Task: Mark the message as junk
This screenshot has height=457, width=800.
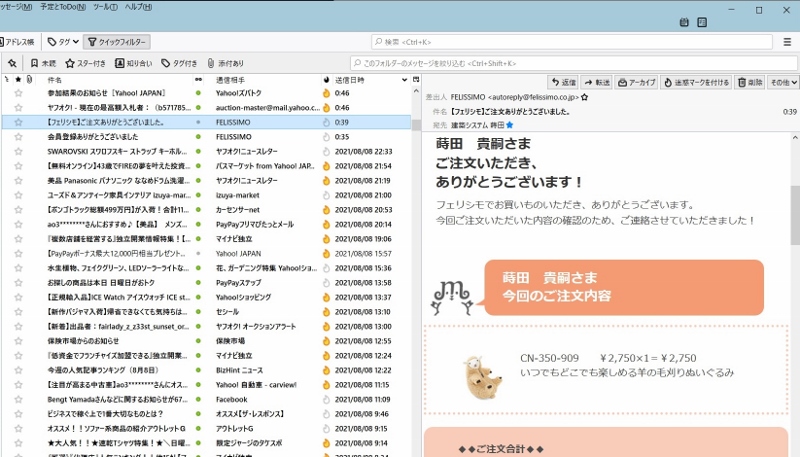Action: coord(696,82)
